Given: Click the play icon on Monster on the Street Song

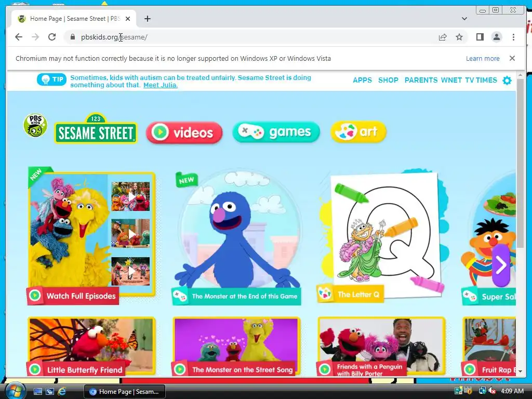Looking at the screenshot, I should click(180, 369).
